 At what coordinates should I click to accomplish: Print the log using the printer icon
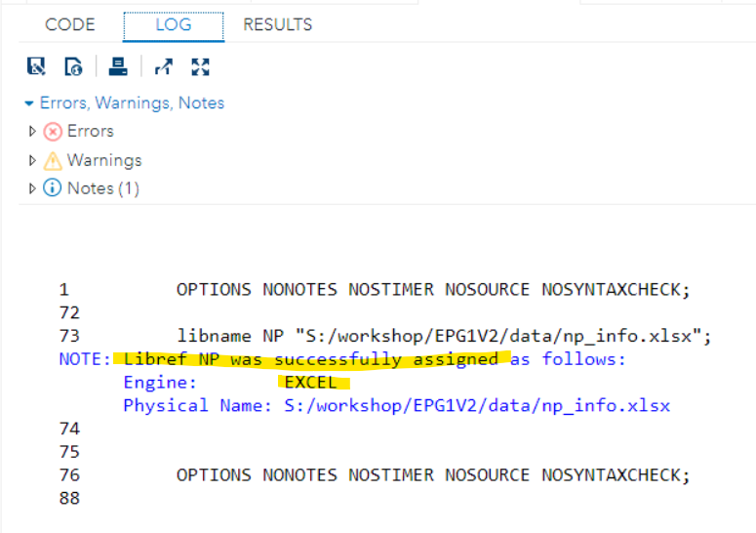[118, 66]
